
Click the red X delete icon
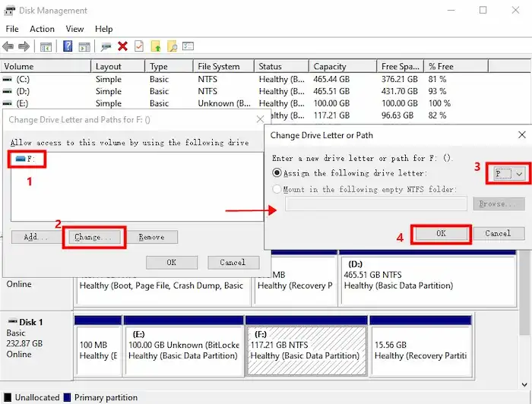(122, 46)
